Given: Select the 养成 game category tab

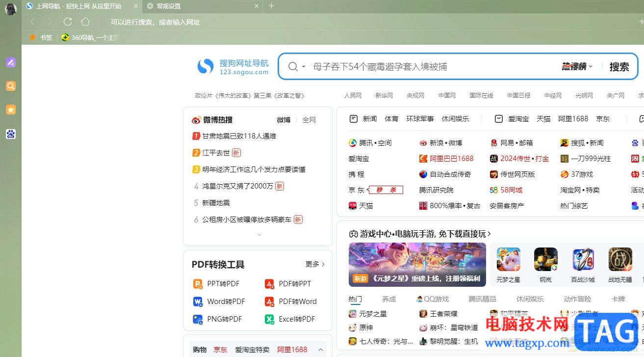Looking at the screenshot, I should click(x=389, y=299).
